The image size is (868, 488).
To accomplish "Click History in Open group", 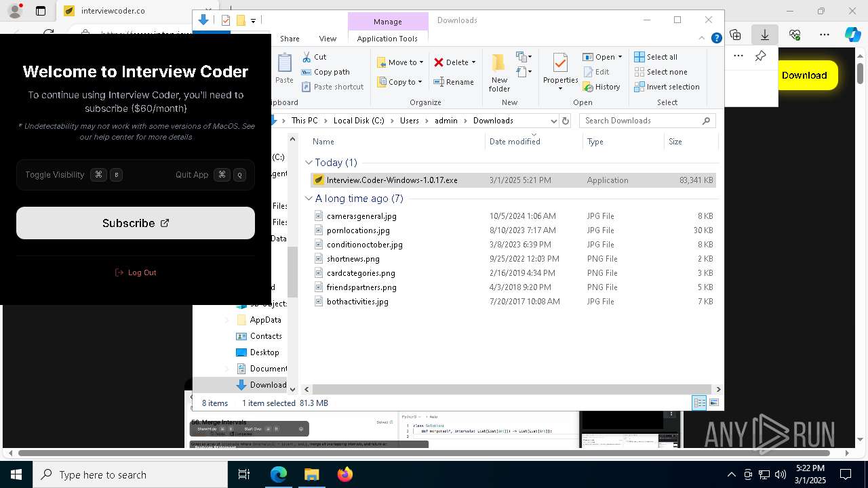I will (601, 87).
